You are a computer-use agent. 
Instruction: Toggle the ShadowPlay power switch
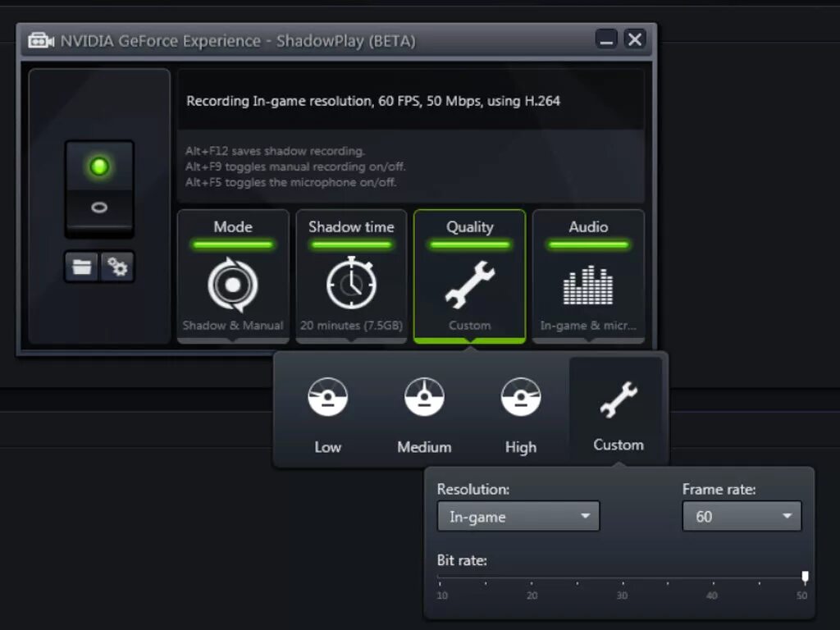99,189
